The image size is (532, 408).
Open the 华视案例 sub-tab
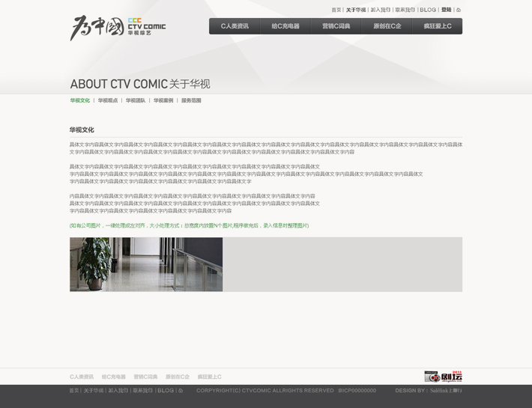click(163, 100)
